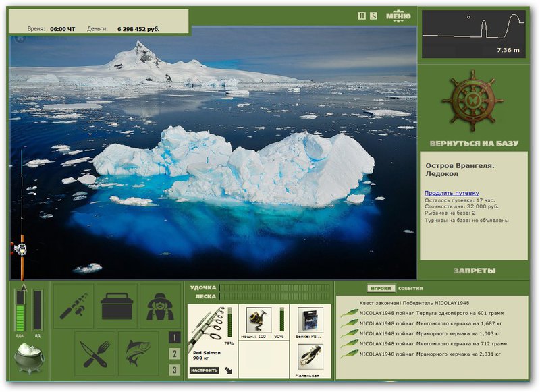Switch to the ИГРОКИ tab

coord(381,288)
